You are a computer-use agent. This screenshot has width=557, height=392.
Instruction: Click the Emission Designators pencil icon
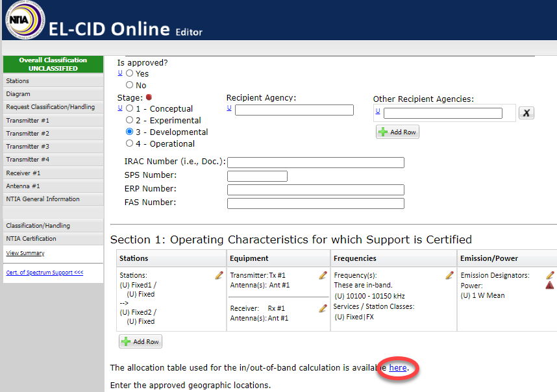550,275
